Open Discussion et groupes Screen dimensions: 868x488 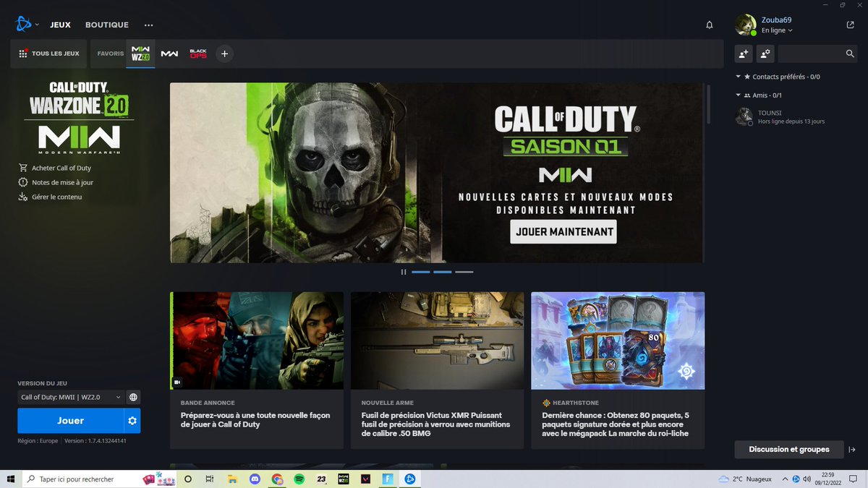click(x=789, y=450)
